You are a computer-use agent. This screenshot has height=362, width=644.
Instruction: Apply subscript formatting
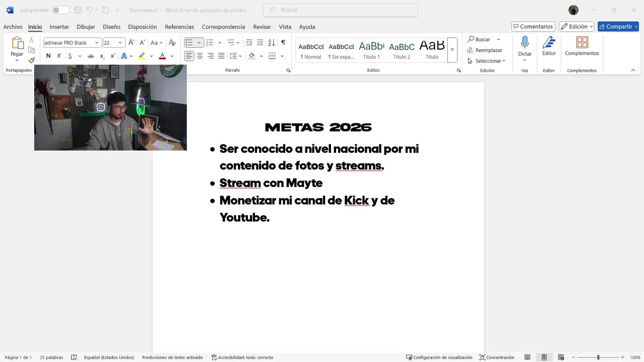(x=102, y=56)
